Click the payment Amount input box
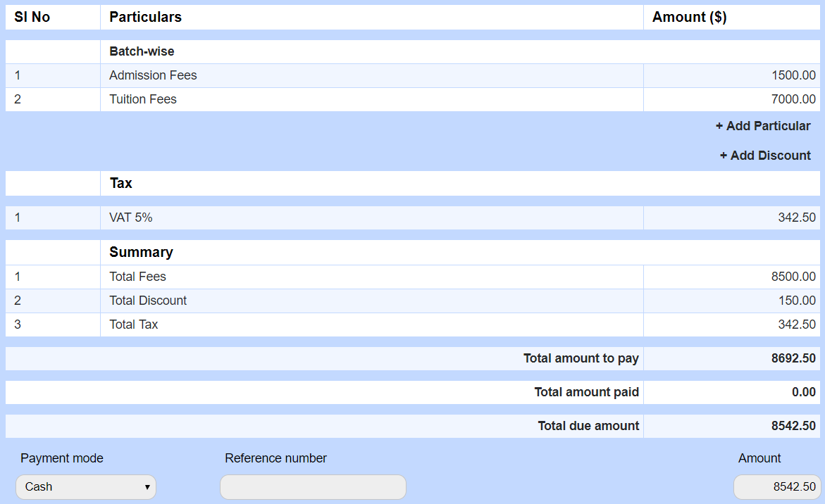 click(776, 487)
